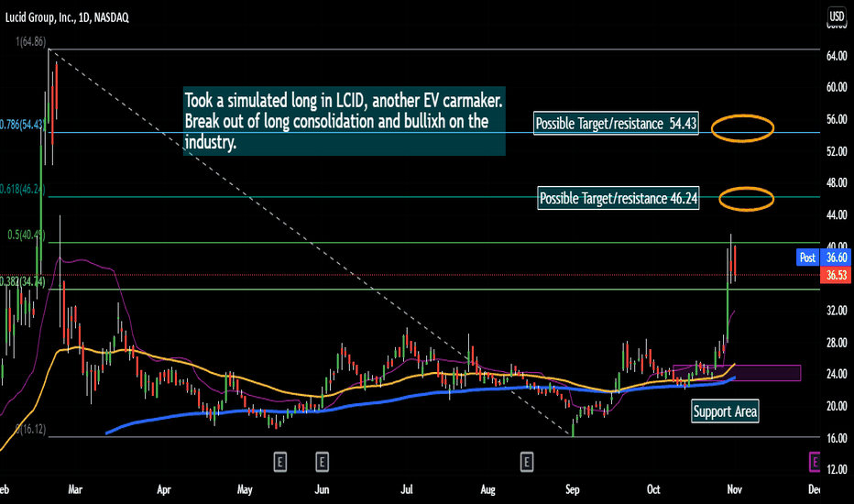854x504 pixels.
Task: Click the 0.618(46.24) Fibonacci level label
Action: click(22, 189)
